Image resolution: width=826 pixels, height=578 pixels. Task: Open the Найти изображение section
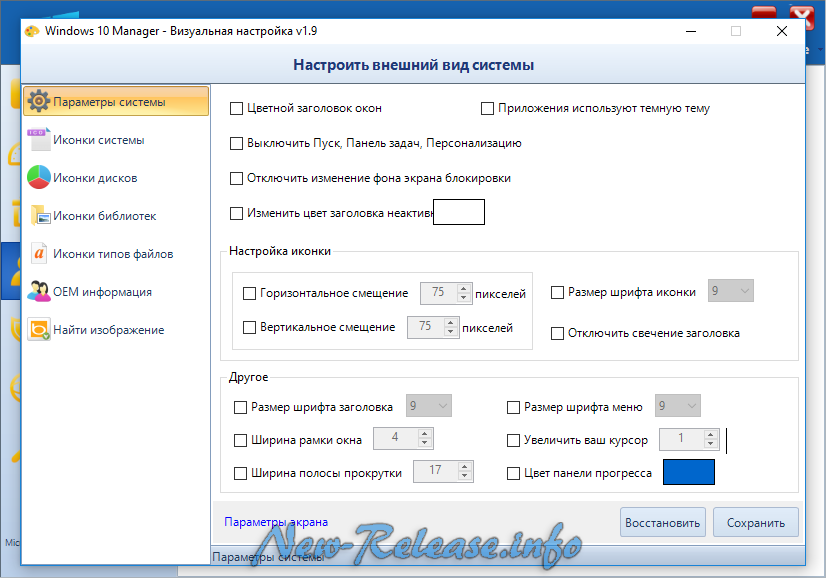coord(116,329)
